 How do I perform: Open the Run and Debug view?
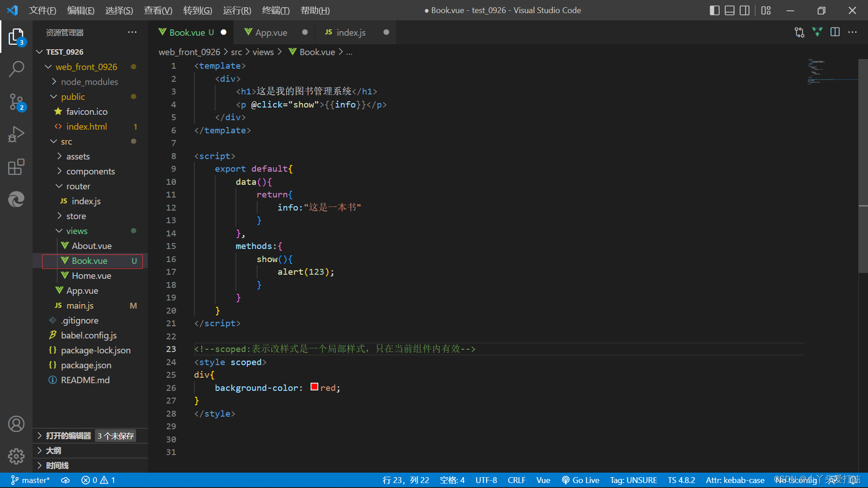(16, 135)
